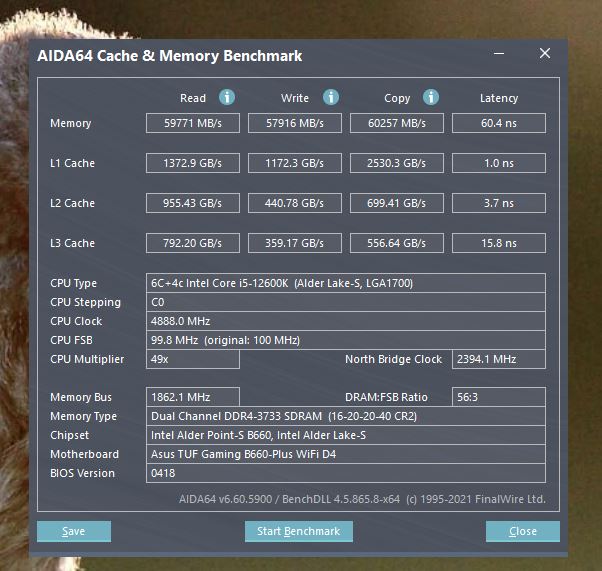Click the info icon next to Write
The height and width of the screenshot is (571, 602).
[331, 98]
